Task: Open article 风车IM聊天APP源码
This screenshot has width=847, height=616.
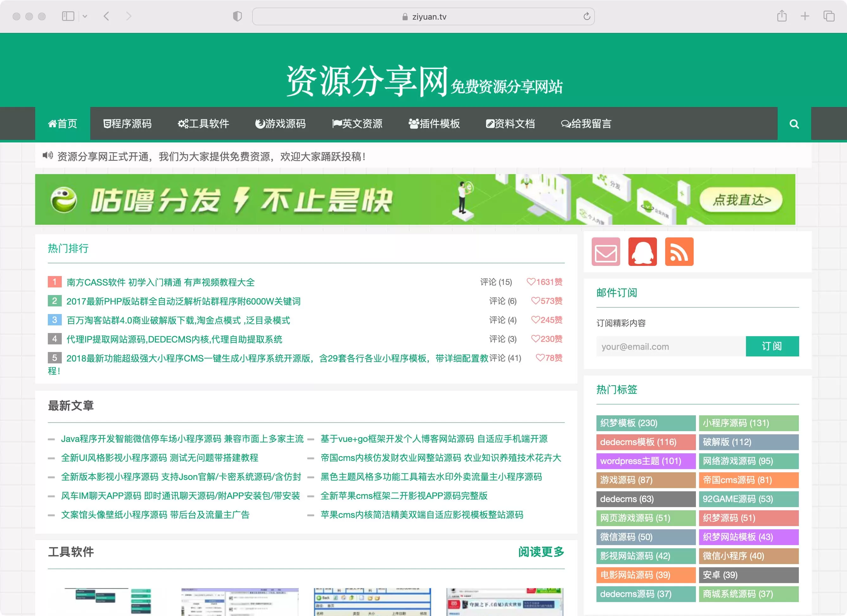Action: pyautogui.click(x=180, y=496)
